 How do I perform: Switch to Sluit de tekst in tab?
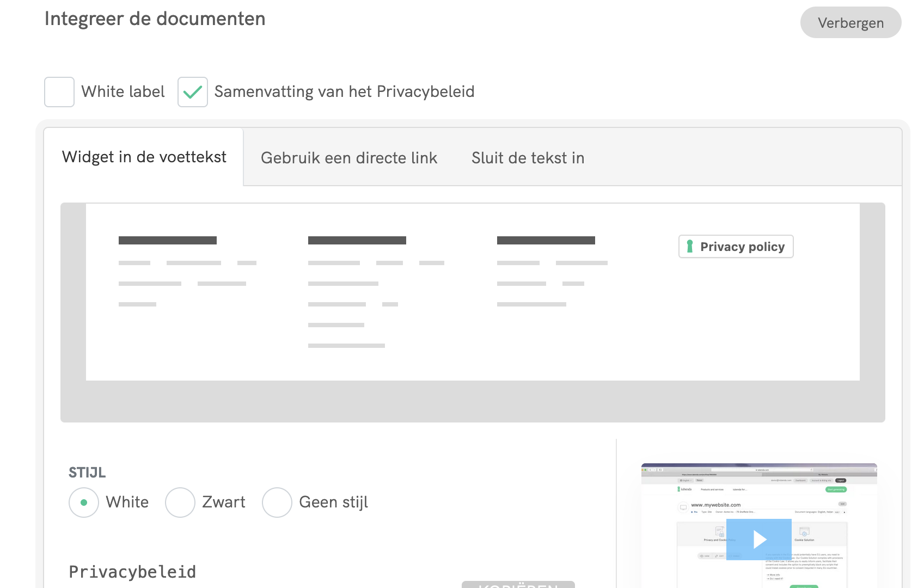tap(528, 158)
